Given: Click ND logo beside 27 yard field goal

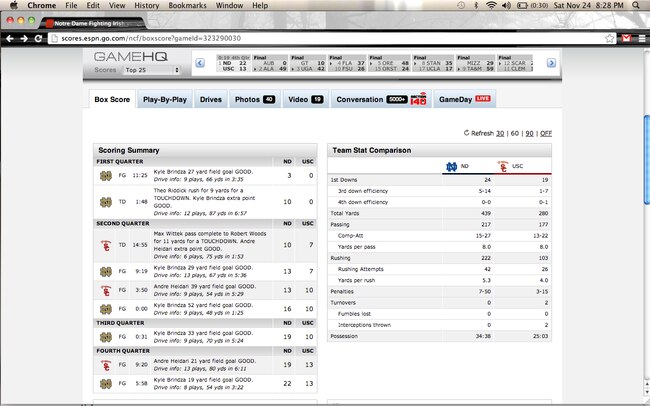Looking at the screenshot, I should click(106, 176).
